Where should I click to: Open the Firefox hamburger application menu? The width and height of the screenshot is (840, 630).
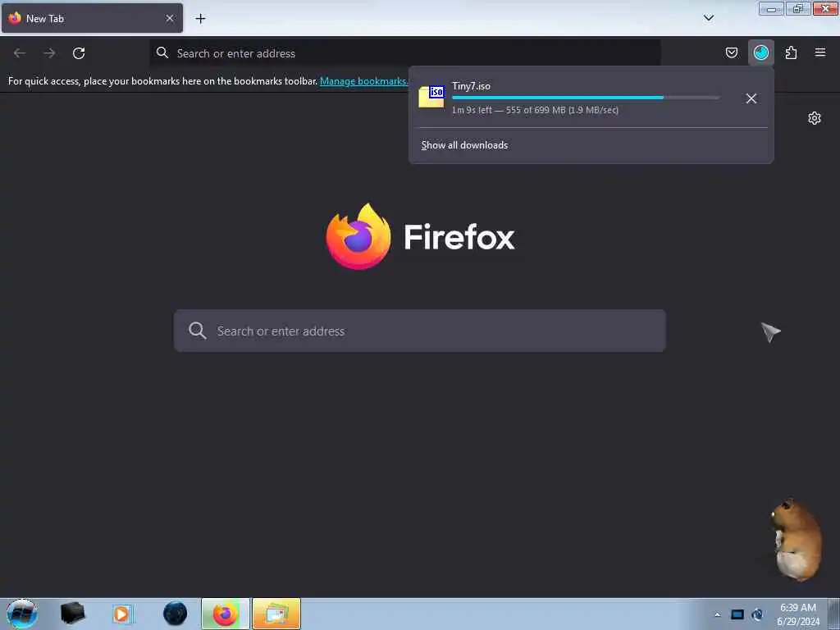click(x=820, y=52)
